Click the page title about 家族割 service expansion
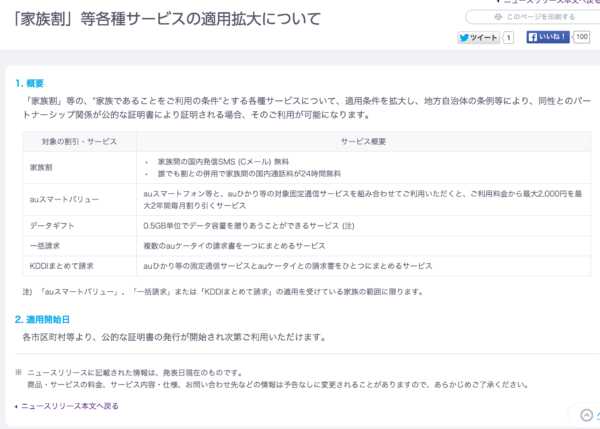The image size is (600, 429). 161,19
